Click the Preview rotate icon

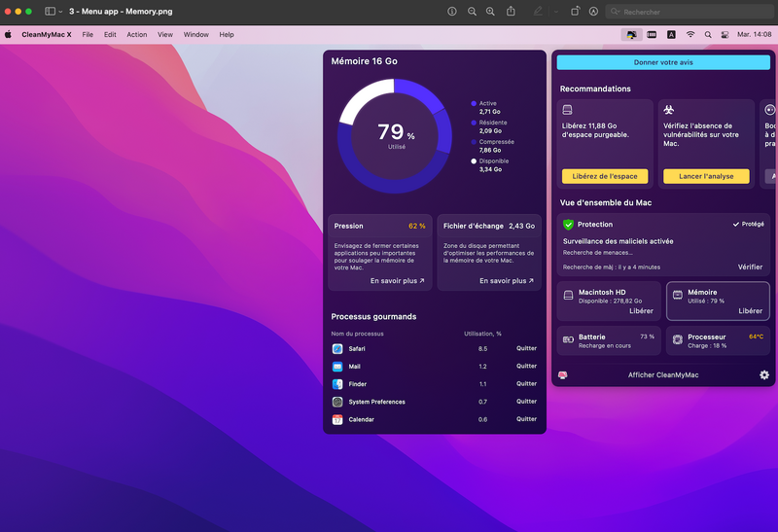[575, 11]
